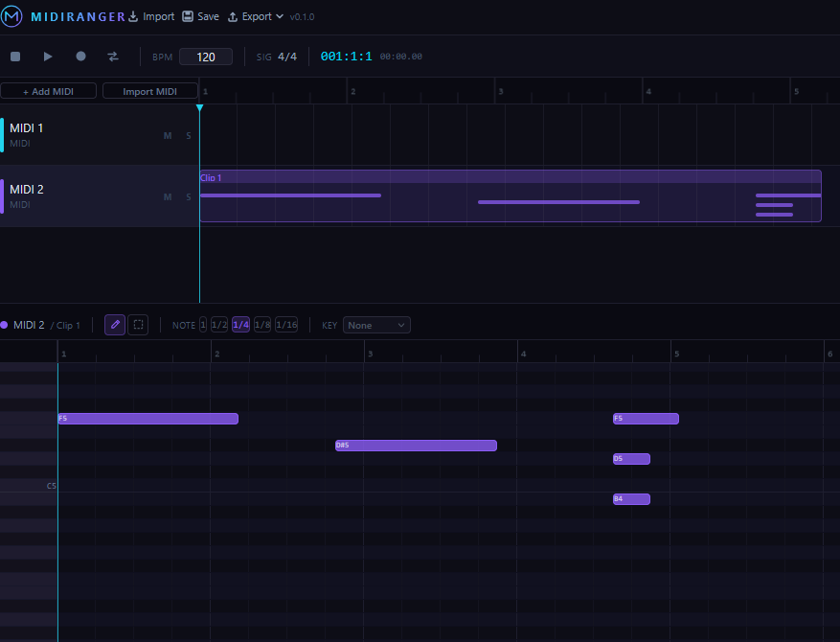Click the Import icon in header
This screenshot has width=840, height=642.
point(133,16)
